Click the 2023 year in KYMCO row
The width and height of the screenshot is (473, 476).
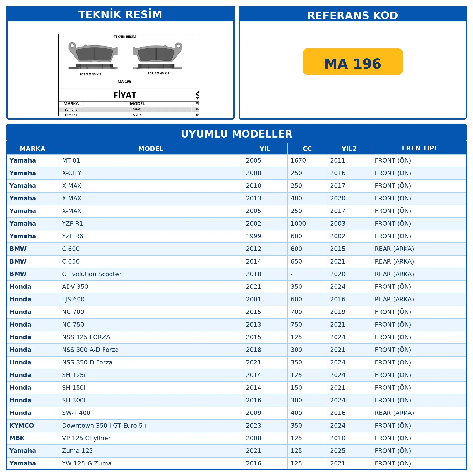[254, 426]
